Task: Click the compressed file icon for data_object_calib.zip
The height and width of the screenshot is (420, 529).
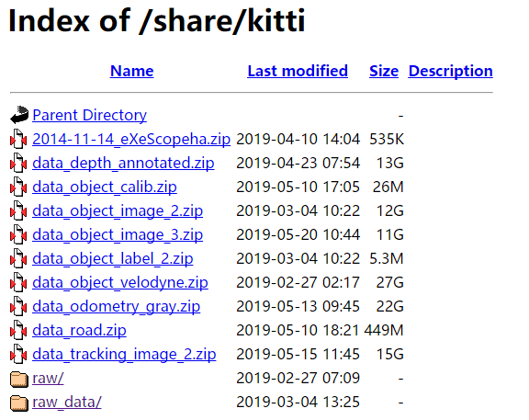Action: point(18,187)
